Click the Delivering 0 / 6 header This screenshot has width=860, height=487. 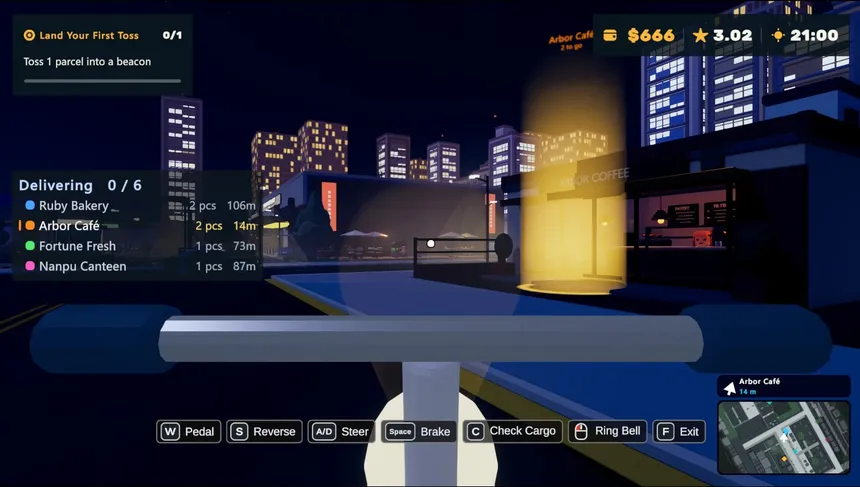click(80, 185)
